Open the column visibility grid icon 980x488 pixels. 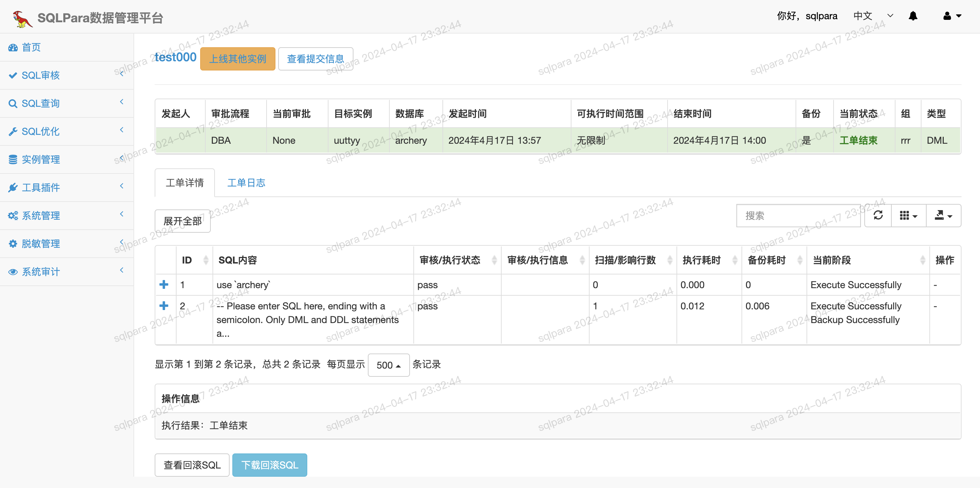coord(908,215)
